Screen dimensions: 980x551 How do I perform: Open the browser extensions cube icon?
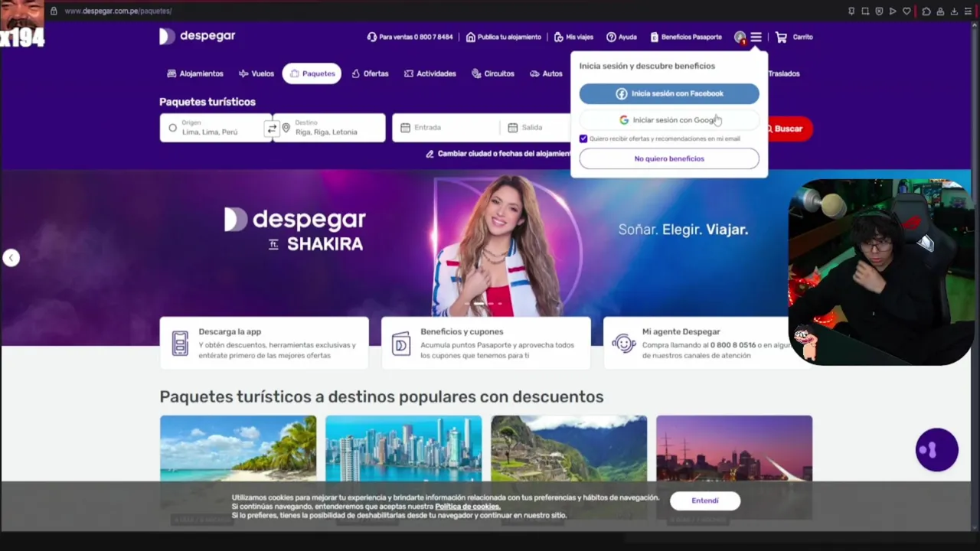pos(926,11)
